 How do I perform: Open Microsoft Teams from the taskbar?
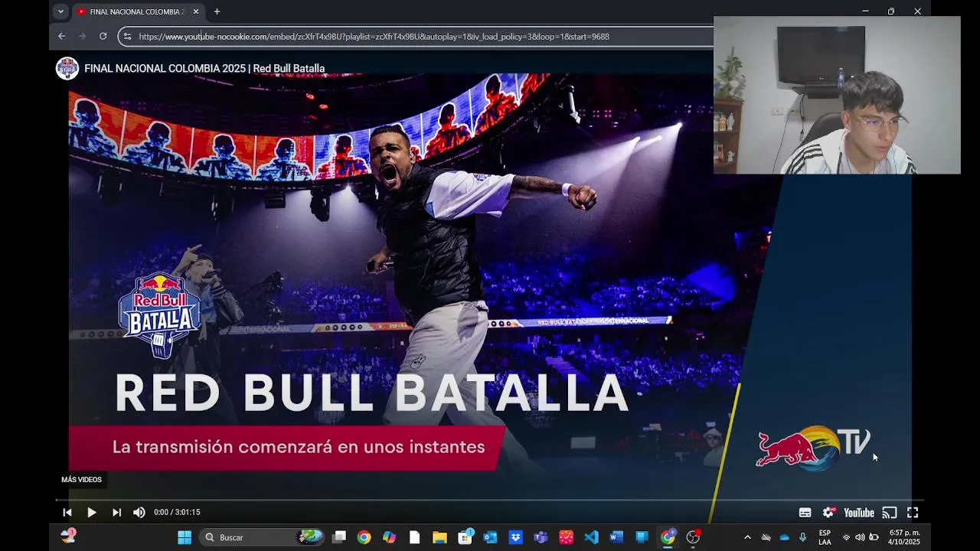tap(541, 537)
